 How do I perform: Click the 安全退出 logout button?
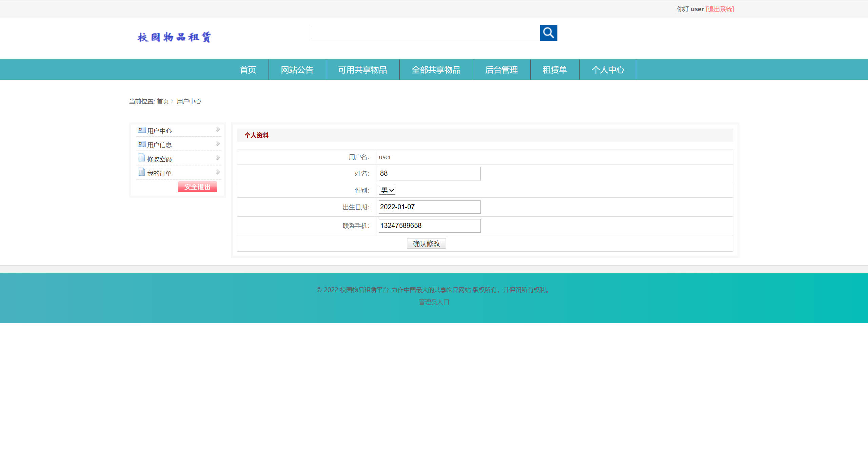click(197, 187)
